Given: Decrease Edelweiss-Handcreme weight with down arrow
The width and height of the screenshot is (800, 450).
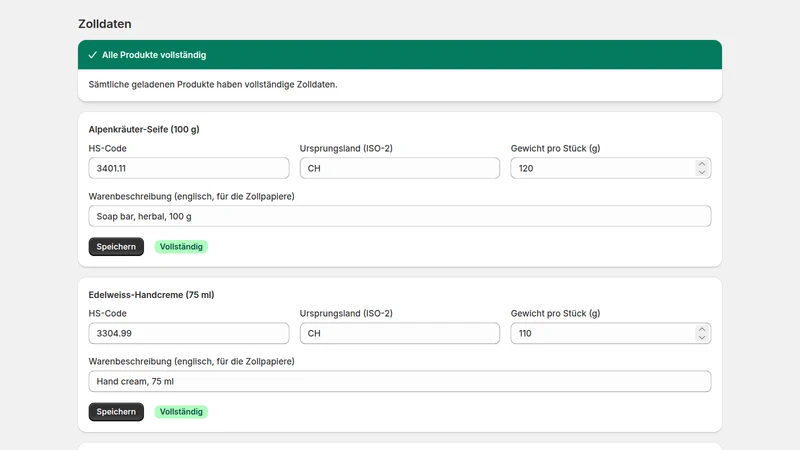Looking at the screenshot, I should pos(702,337).
